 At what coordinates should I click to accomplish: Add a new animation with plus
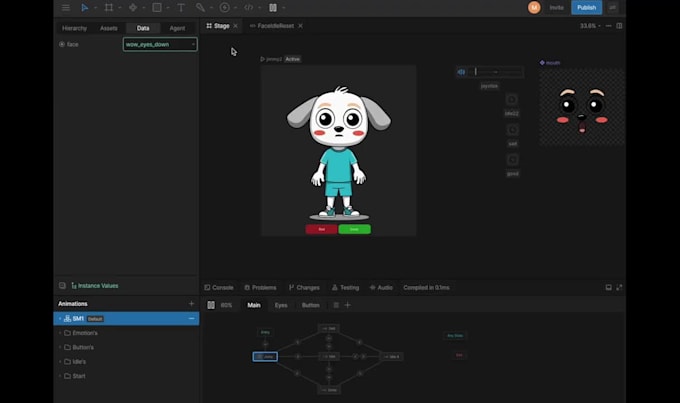(x=191, y=304)
